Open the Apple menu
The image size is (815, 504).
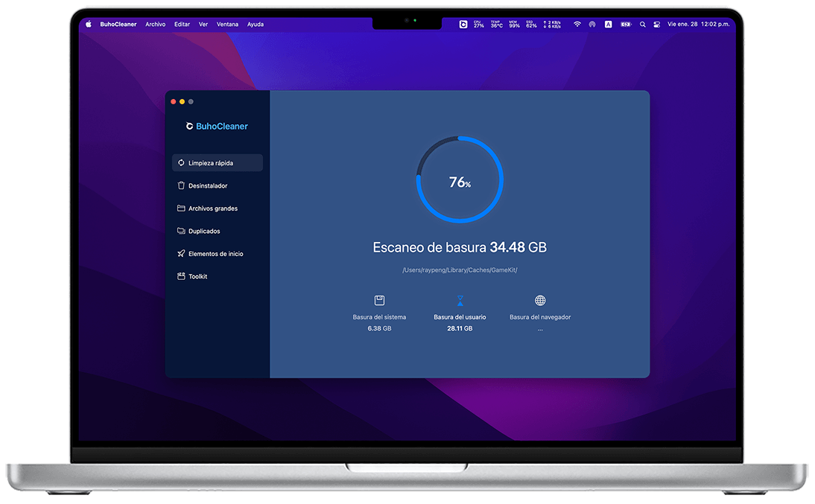coord(89,24)
